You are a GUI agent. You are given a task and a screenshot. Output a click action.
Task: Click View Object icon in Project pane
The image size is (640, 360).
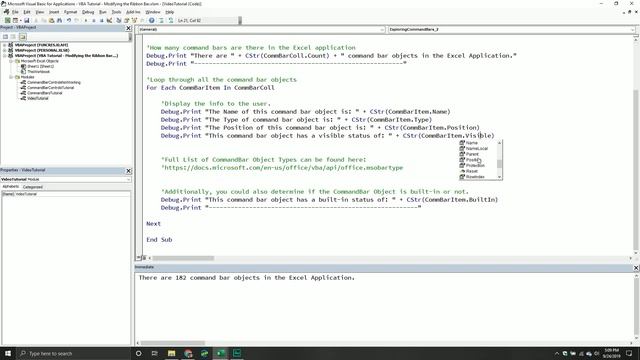tap(13, 37)
